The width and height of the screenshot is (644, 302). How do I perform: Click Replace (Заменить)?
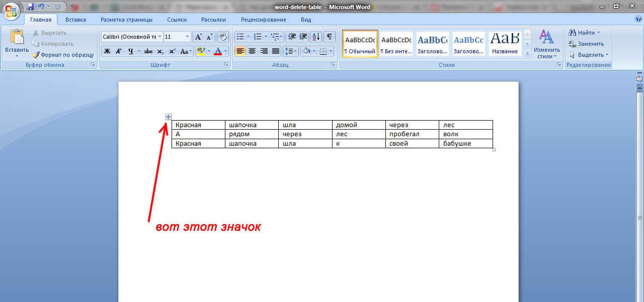[x=586, y=44]
